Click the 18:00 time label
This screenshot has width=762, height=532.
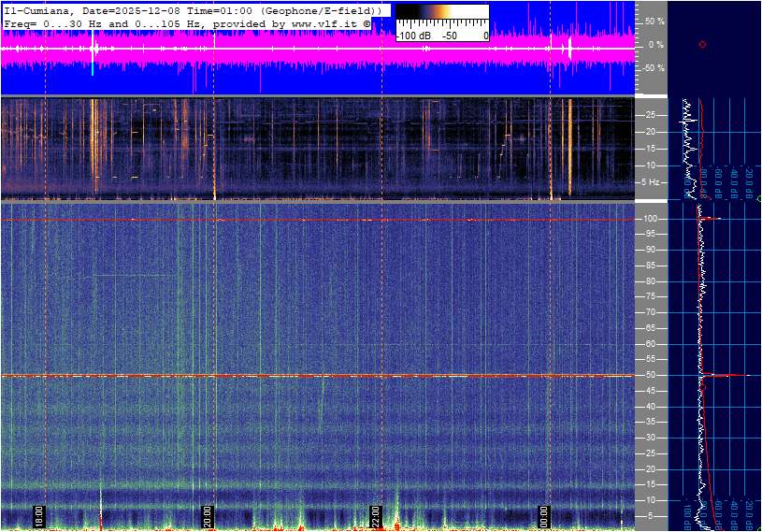39,516
